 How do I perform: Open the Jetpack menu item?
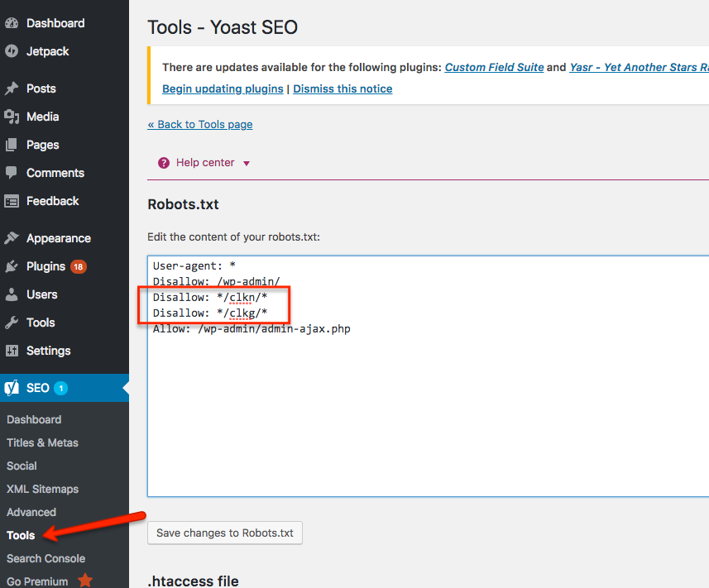[x=47, y=51]
